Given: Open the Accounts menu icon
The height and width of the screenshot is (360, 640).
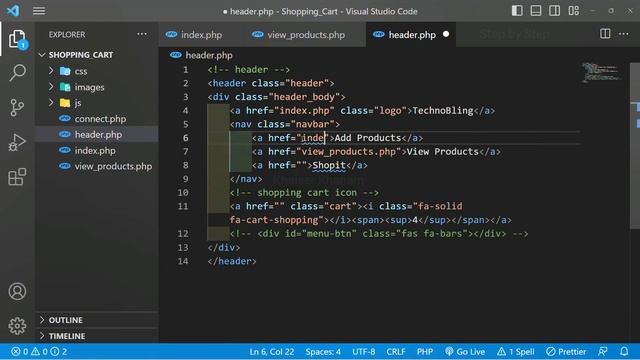Looking at the screenshot, I should pyautogui.click(x=17, y=291).
